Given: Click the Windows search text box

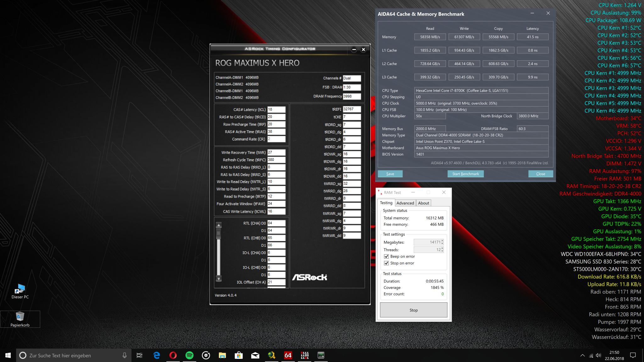Looking at the screenshot, I should click(x=74, y=355).
